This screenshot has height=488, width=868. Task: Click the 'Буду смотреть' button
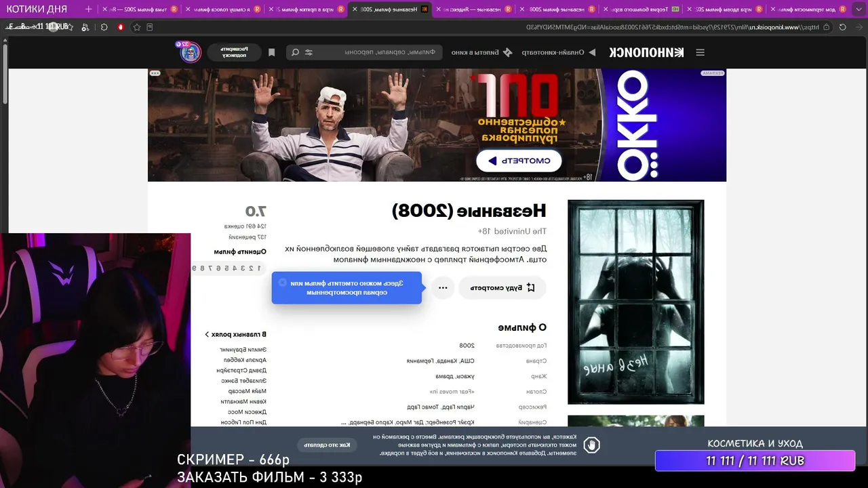point(502,288)
